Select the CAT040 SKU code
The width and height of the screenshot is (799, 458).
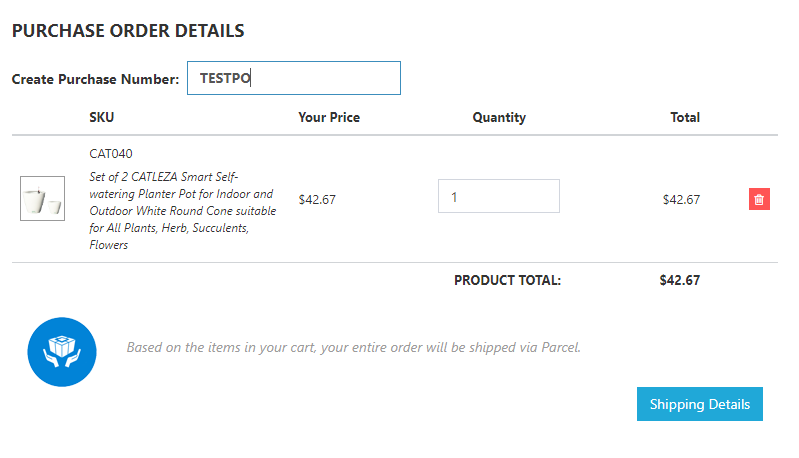coord(111,154)
